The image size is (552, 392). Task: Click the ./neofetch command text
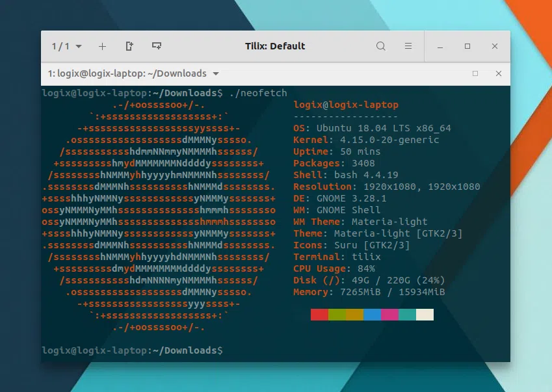258,93
